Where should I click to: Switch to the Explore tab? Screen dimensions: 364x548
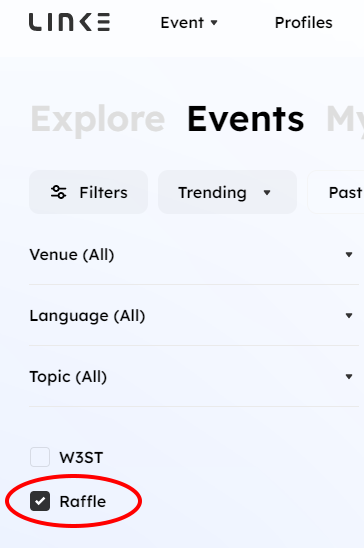tap(97, 119)
